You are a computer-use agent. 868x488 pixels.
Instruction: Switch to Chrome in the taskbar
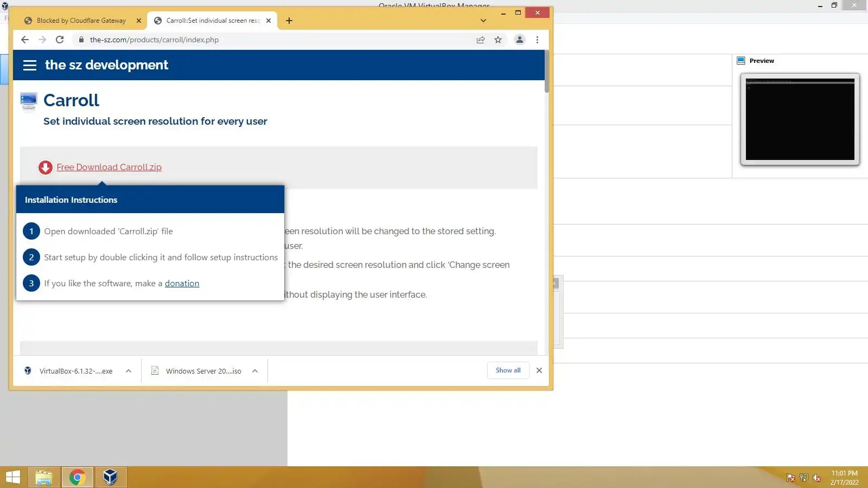77,477
